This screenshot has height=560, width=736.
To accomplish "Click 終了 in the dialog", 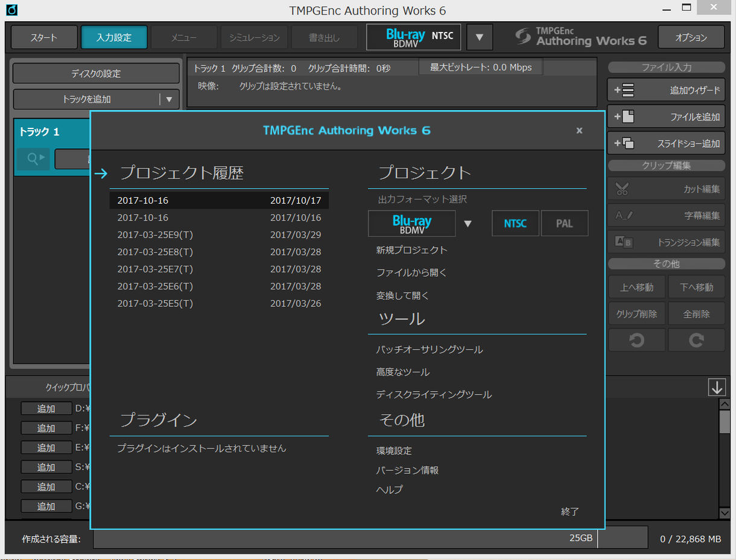I will [570, 511].
